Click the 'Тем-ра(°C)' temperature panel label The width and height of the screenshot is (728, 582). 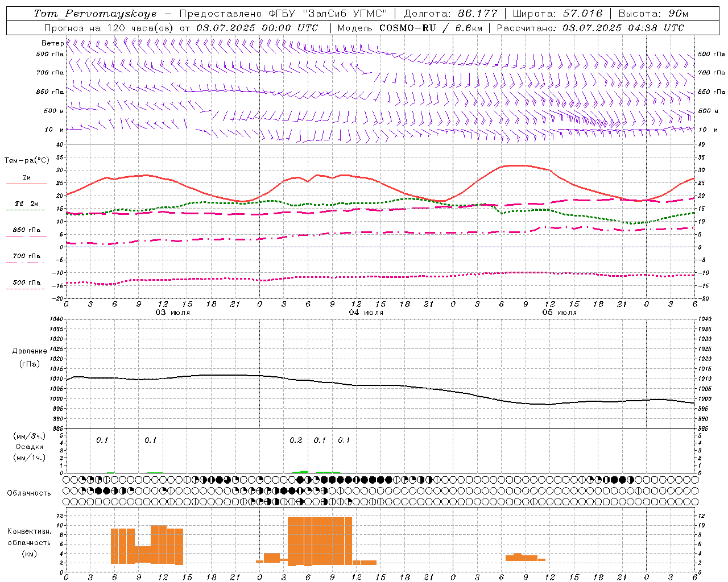pyautogui.click(x=27, y=161)
